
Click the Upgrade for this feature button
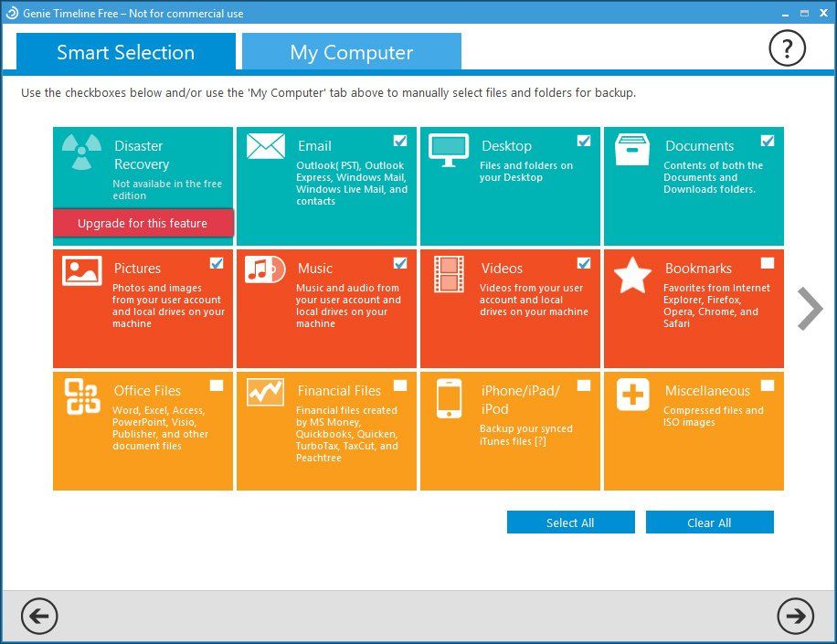(x=143, y=223)
